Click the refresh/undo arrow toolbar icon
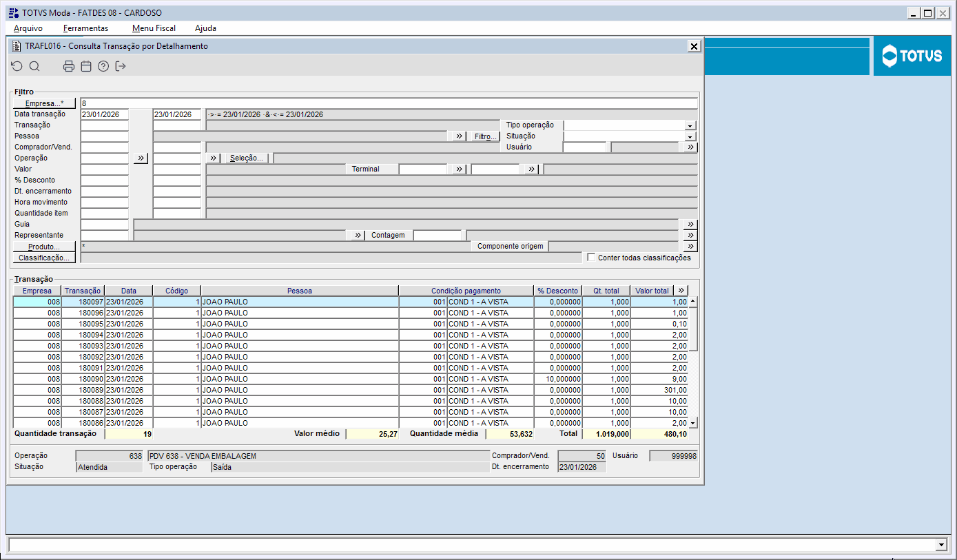Viewport: 957px width, 560px height. pyautogui.click(x=17, y=66)
